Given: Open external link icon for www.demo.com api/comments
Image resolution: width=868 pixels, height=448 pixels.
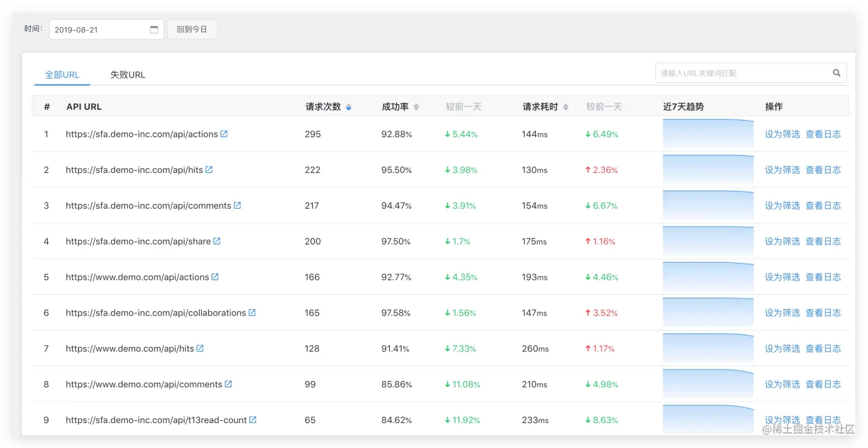Looking at the screenshot, I should [229, 384].
